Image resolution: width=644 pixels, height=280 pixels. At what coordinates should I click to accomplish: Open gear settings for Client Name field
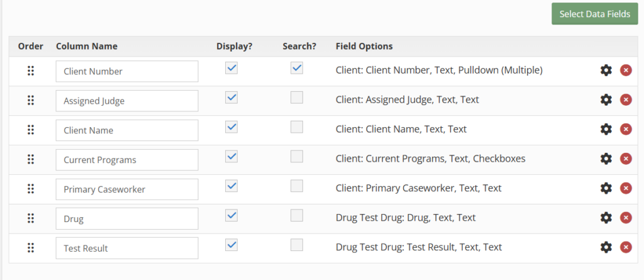click(606, 129)
